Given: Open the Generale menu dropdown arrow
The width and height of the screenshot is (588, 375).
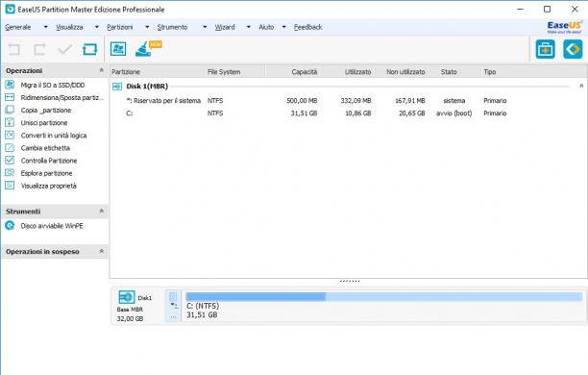Looking at the screenshot, I should coord(46,27).
